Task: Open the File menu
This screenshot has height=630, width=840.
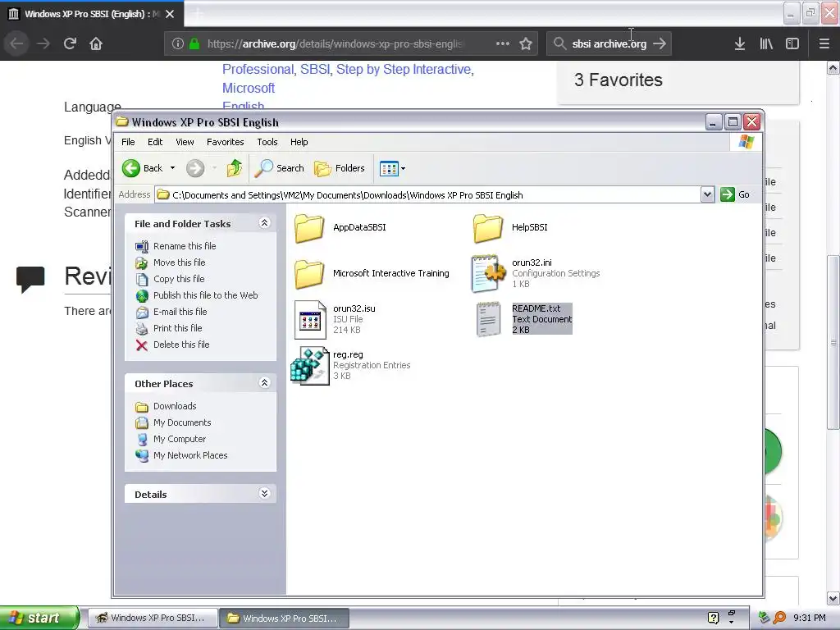Action: [128, 142]
